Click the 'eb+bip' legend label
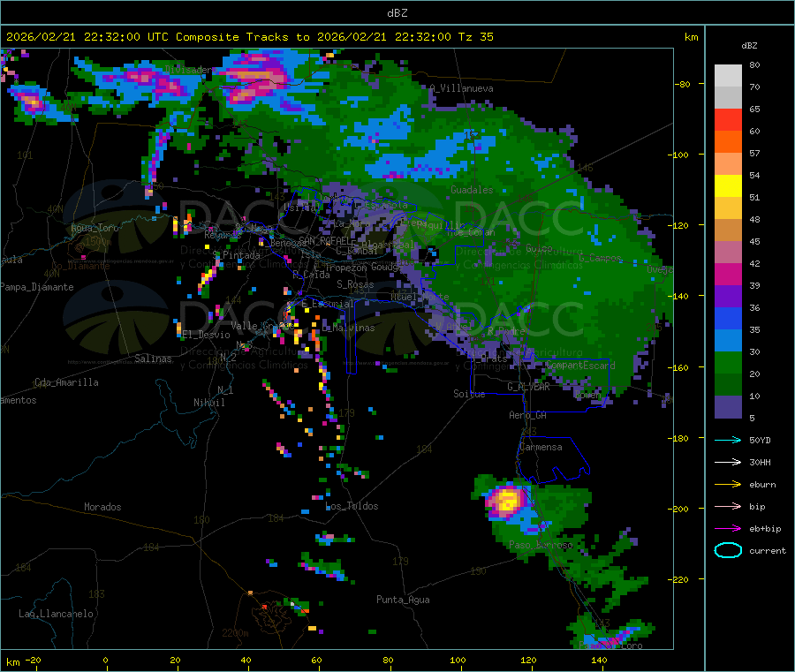This screenshot has height=672, width=795. tap(765, 529)
